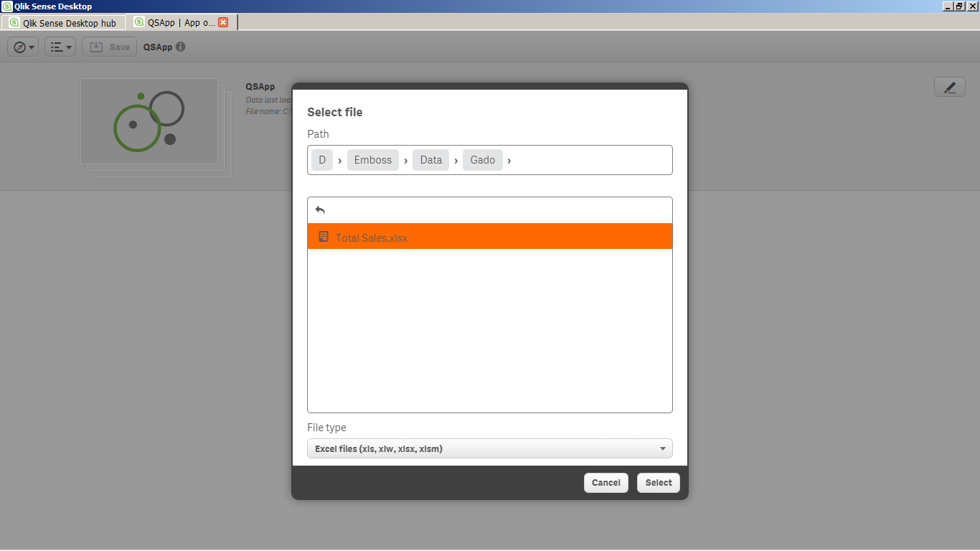Click the QSApp title text in toolbar
Screen dimensions: 980x551
click(x=158, y=47)
